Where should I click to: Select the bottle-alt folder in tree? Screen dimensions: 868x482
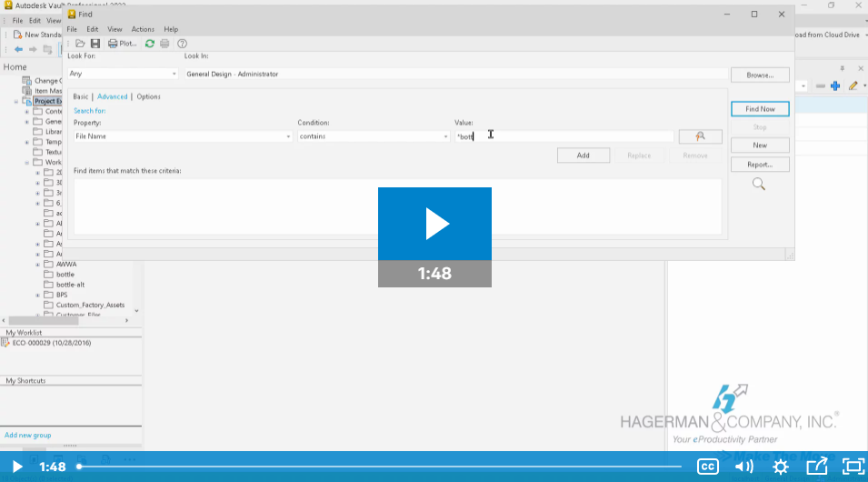(x=70, y=285)
